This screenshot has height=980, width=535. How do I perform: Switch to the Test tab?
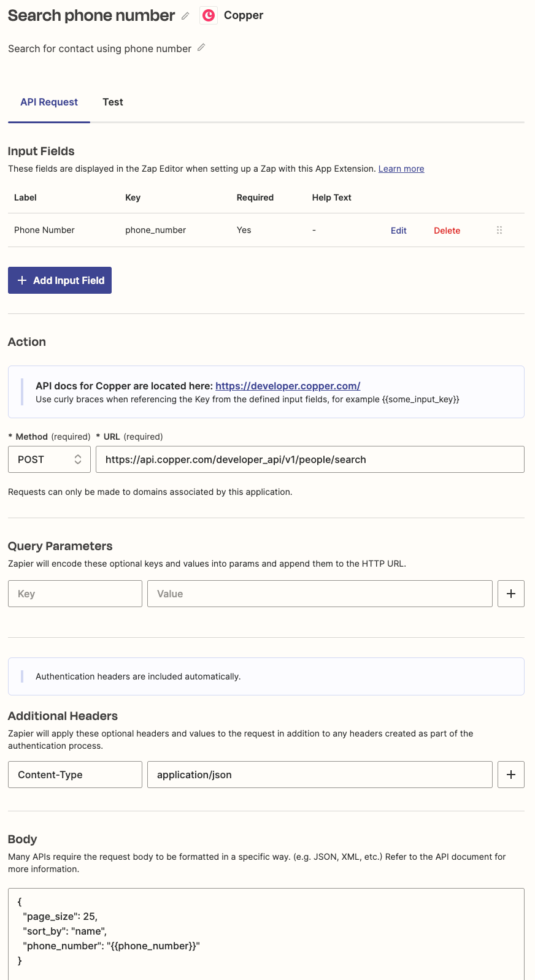tap(113, 102)
